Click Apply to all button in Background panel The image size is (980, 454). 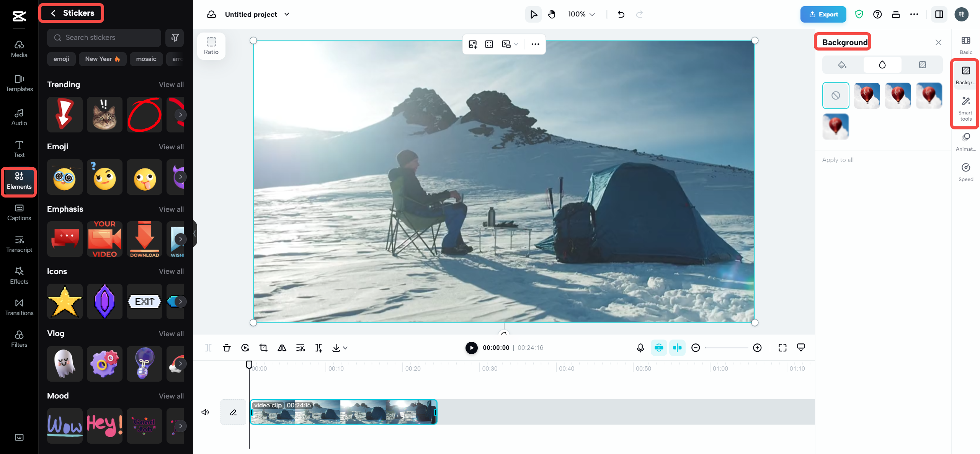838,160
